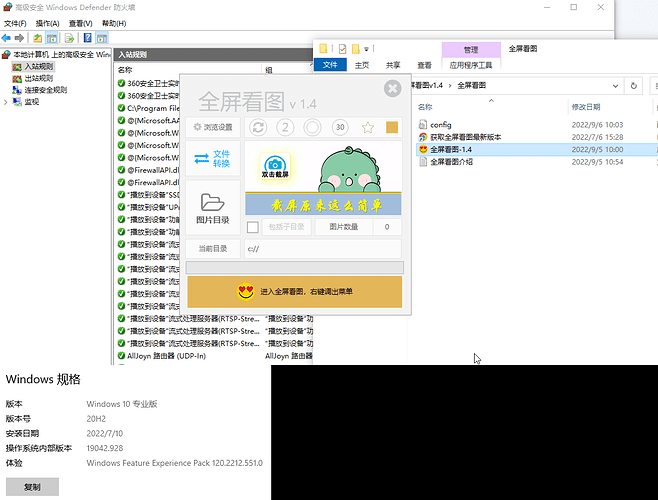Toggle the 包括子目录 checkbox

pyautogui.click(x=253, y=227)
